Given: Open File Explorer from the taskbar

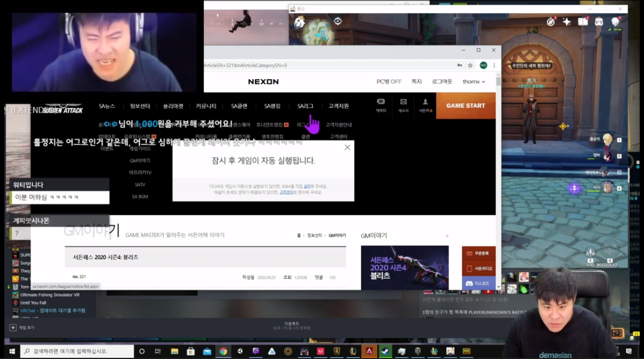Looking at the screenshot, I should 174,351.
